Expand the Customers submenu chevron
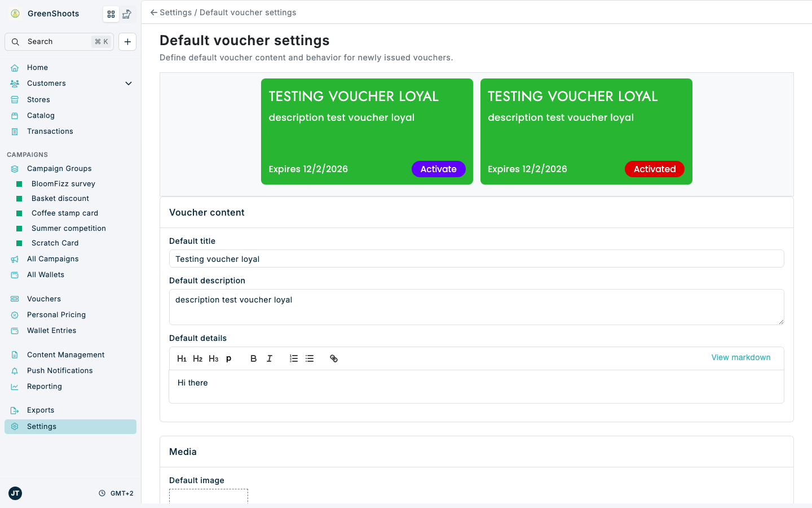812x508 pixels. 129,84
